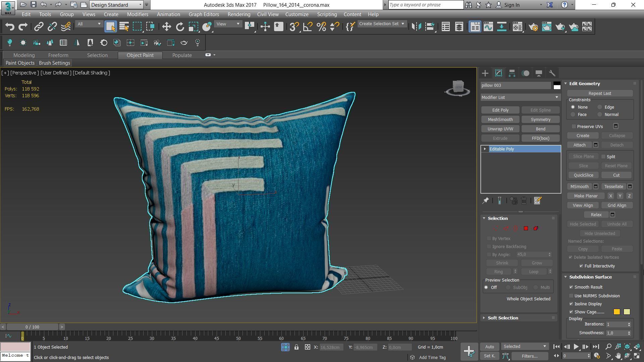Click the QuickSlice button
This screenshot has height=362, width=644.
click(583, 175)
